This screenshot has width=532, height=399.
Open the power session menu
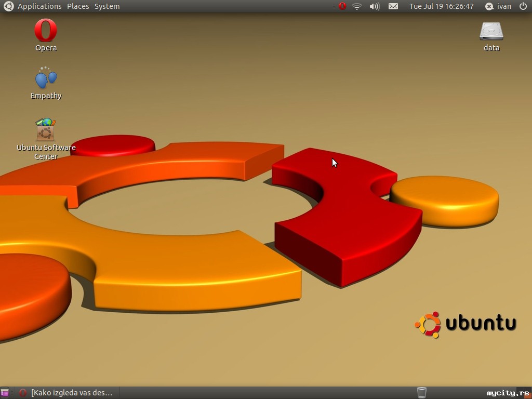(x=523, y=6)
